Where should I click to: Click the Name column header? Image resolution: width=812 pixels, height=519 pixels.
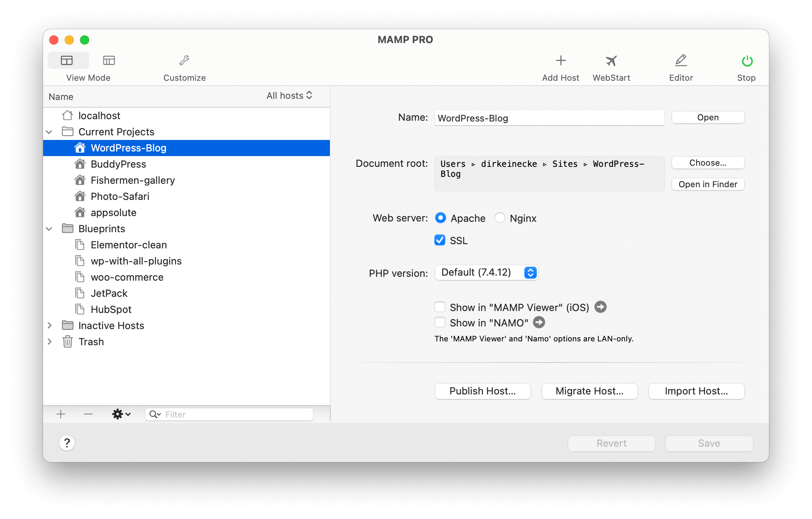61,96
